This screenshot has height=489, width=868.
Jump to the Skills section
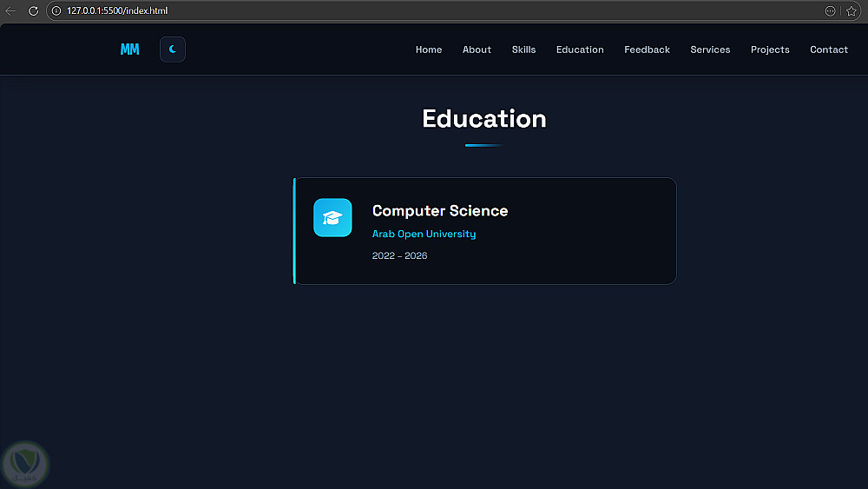523,50
